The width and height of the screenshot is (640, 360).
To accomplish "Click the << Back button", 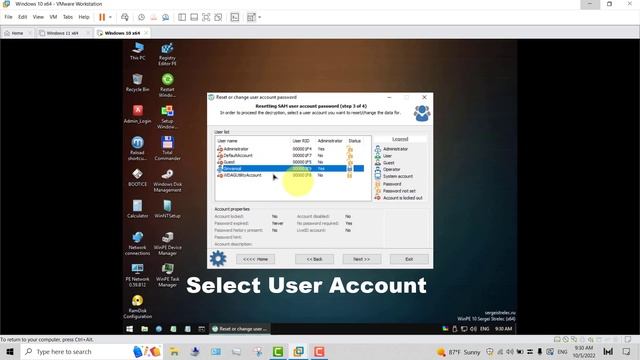I will pos(314,259).
